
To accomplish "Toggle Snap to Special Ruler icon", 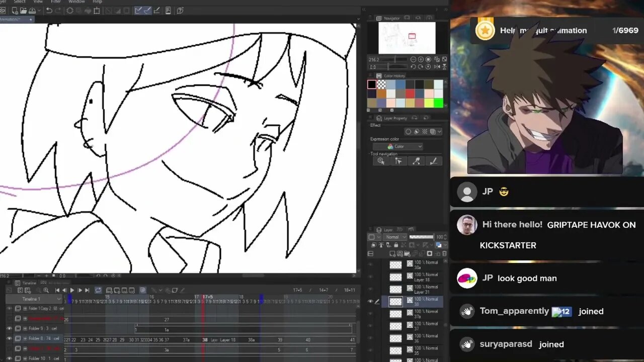I will 148,11.
